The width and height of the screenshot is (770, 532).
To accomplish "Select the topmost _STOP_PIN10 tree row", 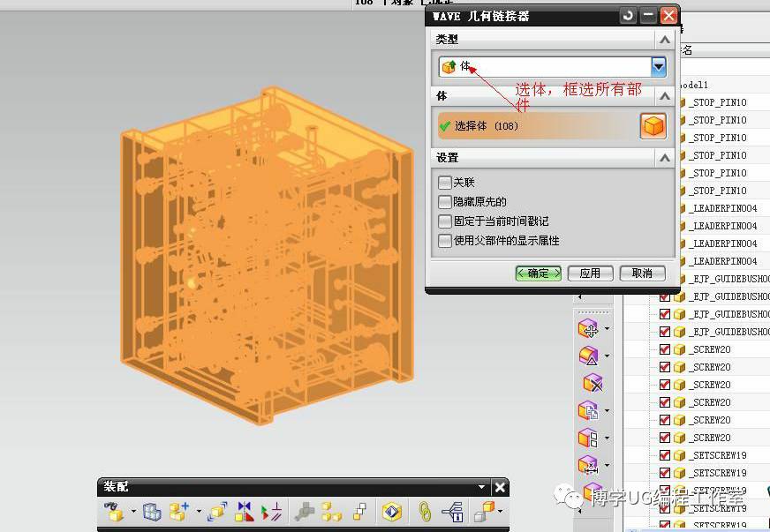I will [x=717, y=102].
